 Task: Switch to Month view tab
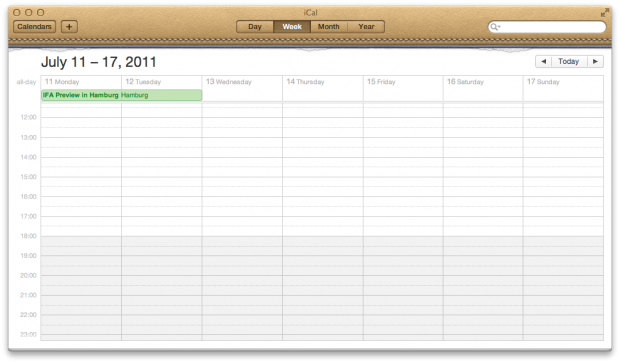coord(329,26)
